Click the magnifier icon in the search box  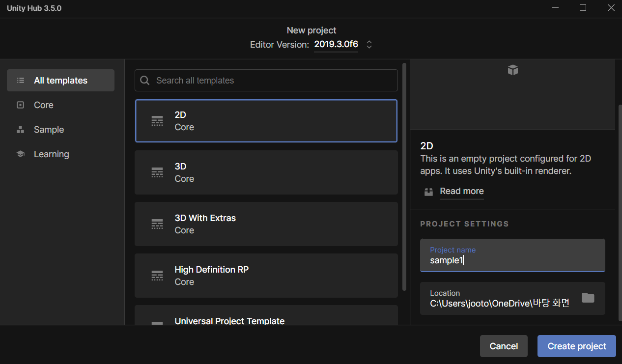pyautogui.click(x=145, y=81)
